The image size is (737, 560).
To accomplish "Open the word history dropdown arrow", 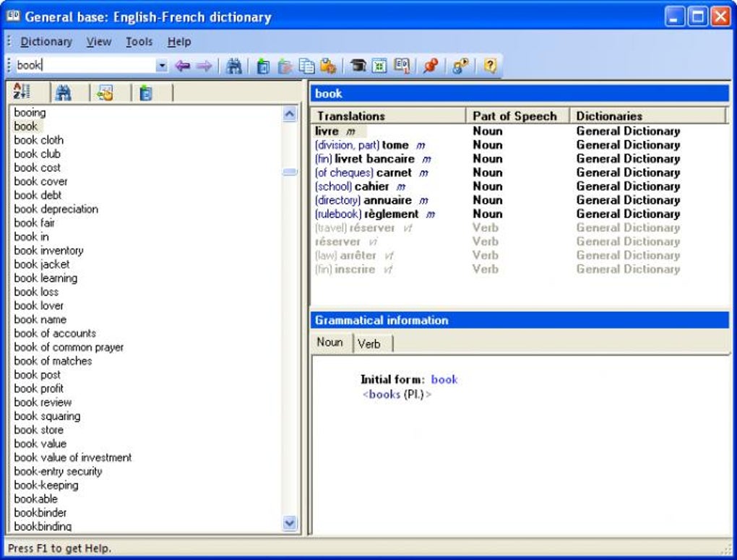I will 162,65.
